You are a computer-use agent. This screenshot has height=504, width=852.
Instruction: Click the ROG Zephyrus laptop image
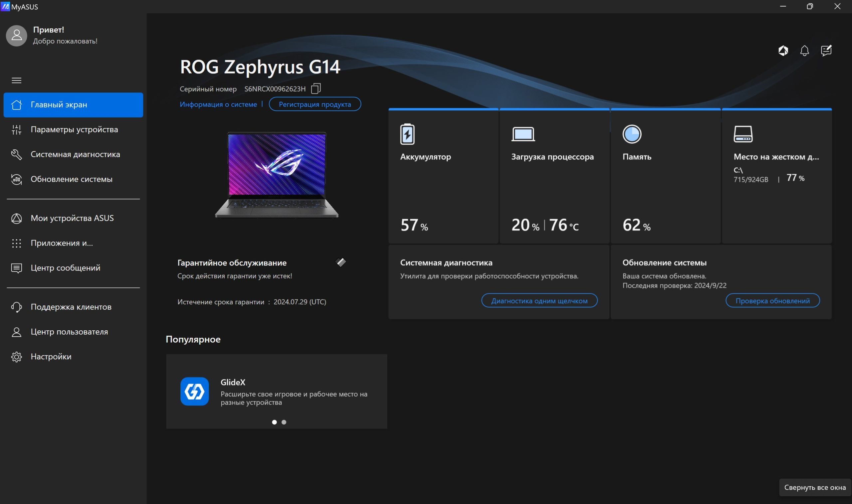click(x=277, y=175)
